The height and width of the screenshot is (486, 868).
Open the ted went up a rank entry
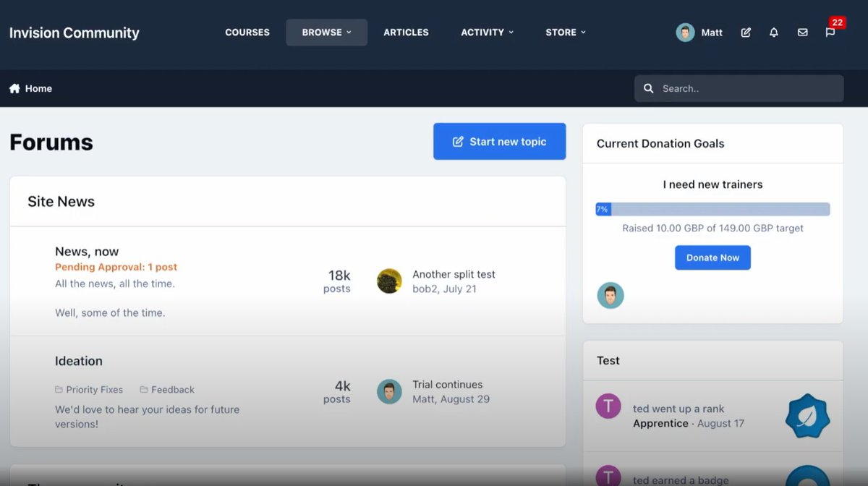(678, 409)
